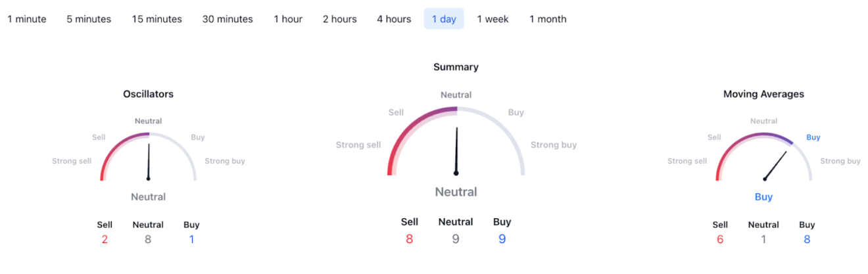Switch to the 5 minutes interval
This screenshot has height=274, width=868.
tap(89, 19)
